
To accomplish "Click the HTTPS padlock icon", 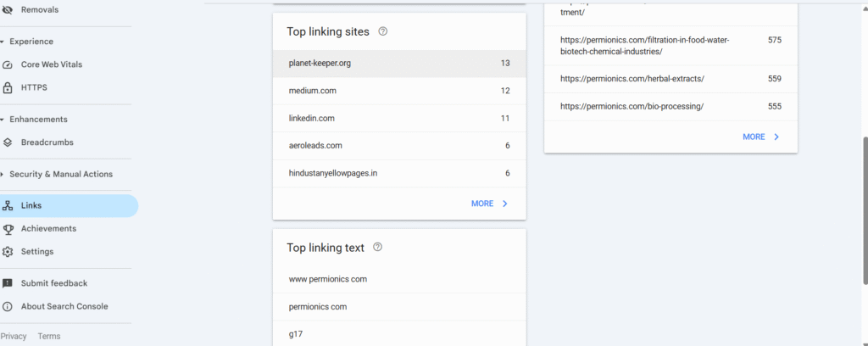I will tap(8, 87).
